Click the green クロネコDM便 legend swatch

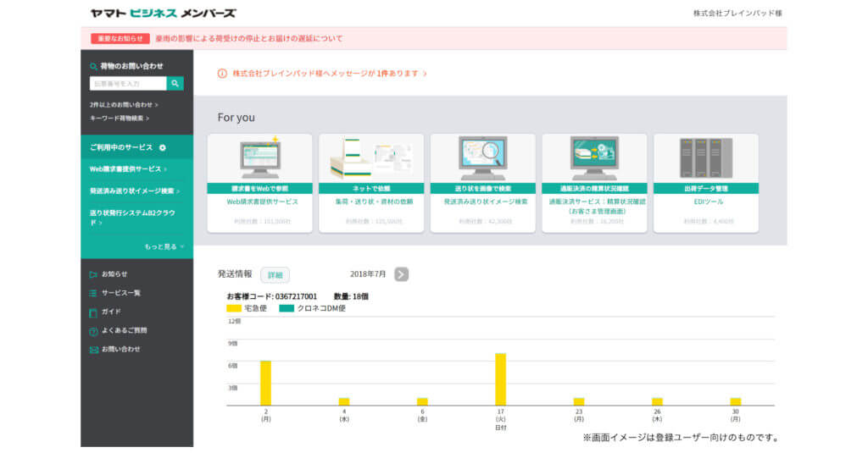287,309
